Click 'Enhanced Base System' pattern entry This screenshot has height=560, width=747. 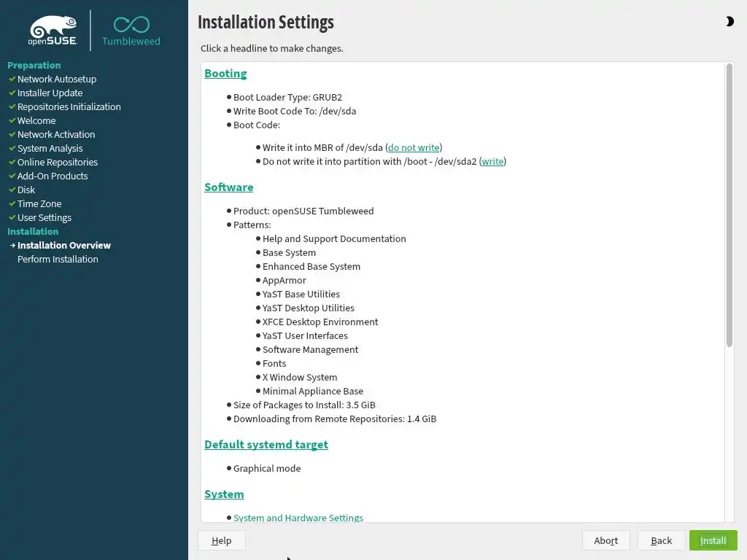[x=311, y=267]
